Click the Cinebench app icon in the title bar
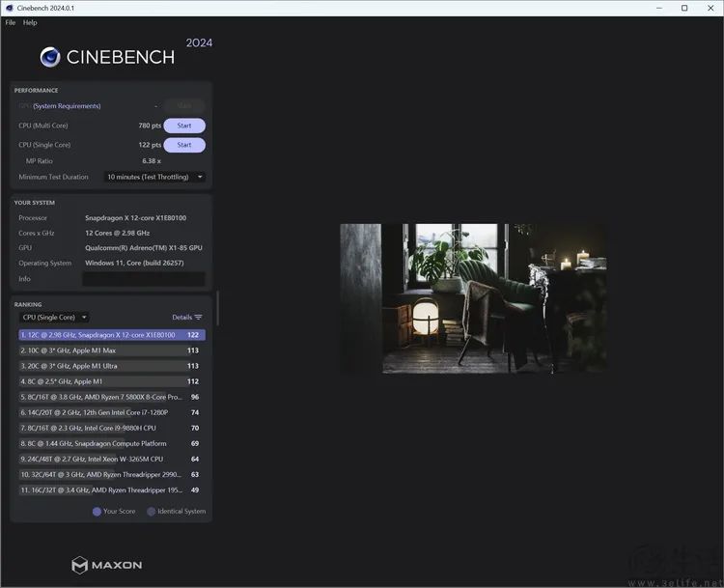The image size is (724, 588). coord(9,8)
